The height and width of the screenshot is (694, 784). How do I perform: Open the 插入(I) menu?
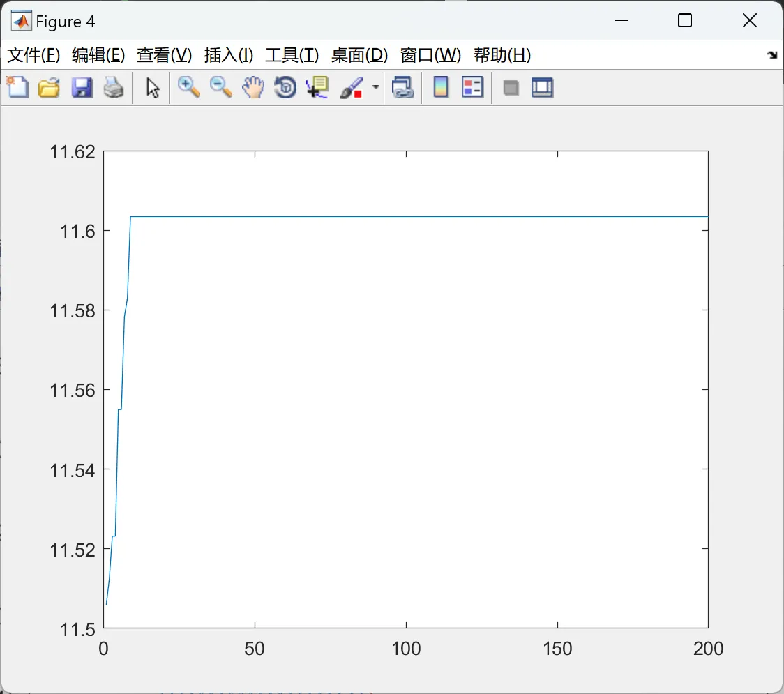coord(229,55)
